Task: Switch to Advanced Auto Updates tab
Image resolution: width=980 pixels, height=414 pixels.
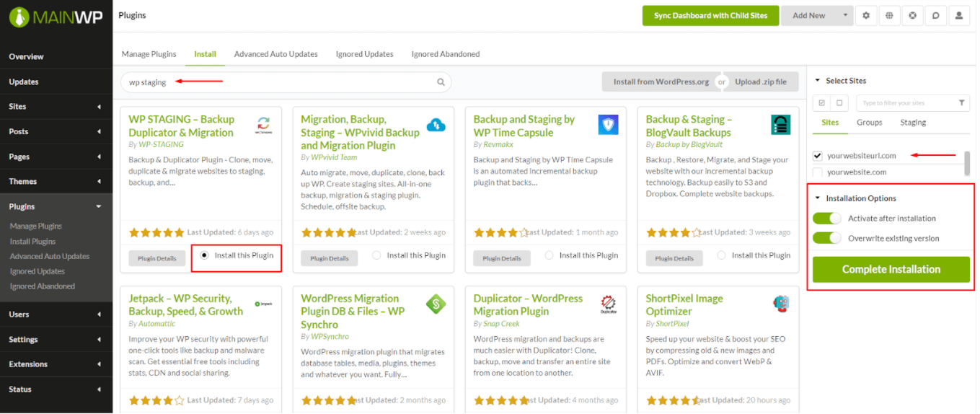Action: click(276, 54)
